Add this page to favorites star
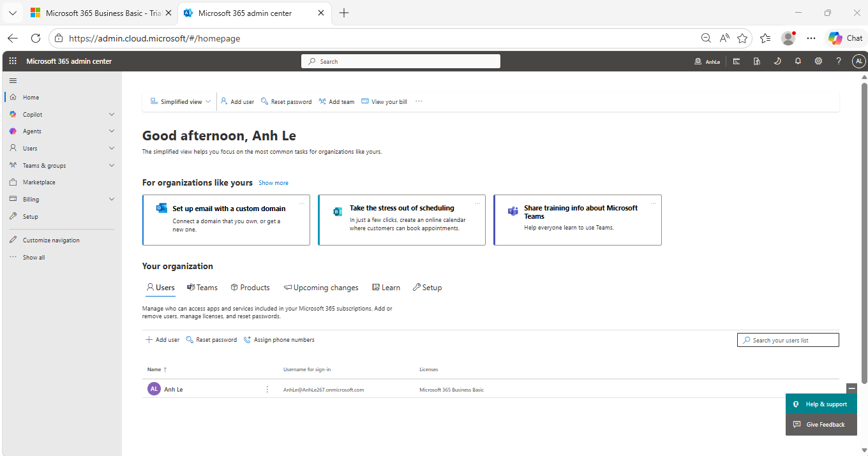The image size is (868, 456). coord(742,38)
